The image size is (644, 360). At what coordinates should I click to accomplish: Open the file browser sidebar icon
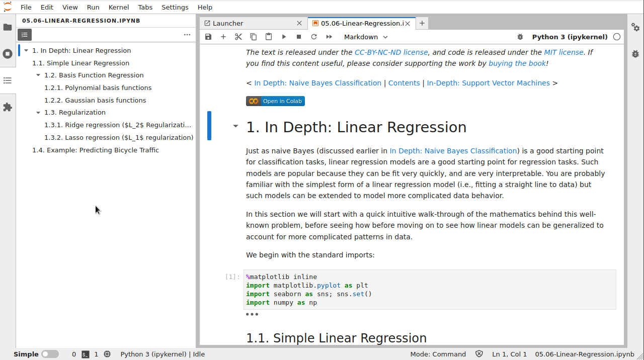tap(8, 27)
